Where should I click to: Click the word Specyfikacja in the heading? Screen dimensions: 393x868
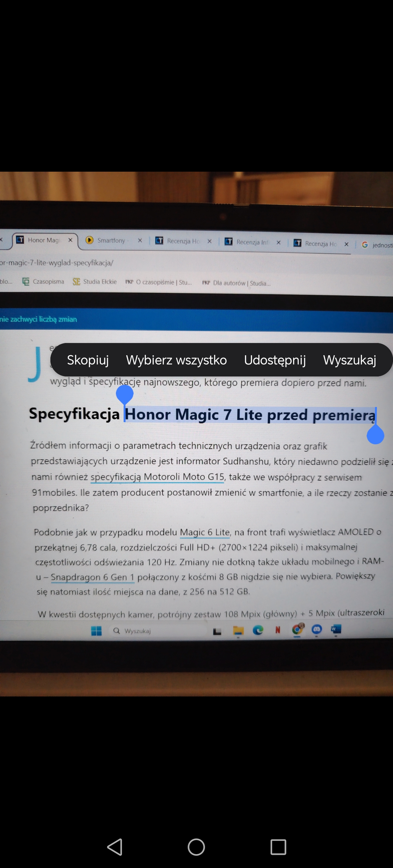[x=74, y=414]
